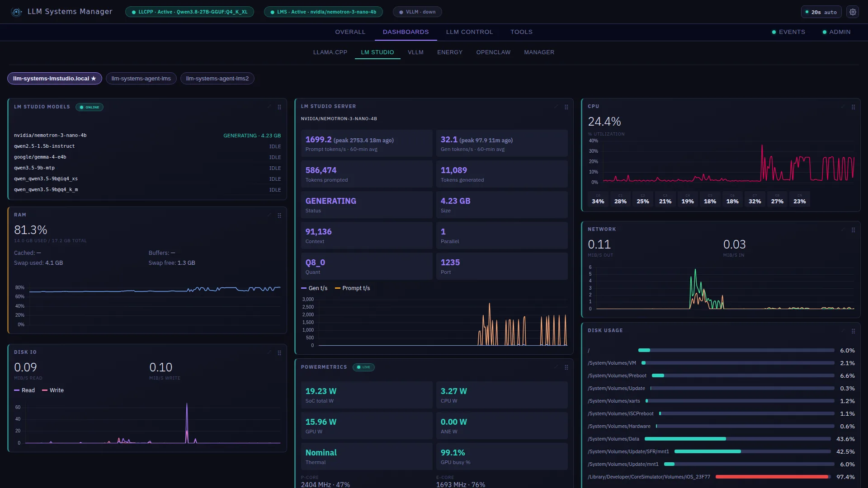868x488 pixels.
Task: Select the LM STUDIO dashboard sub-tab
Action: (x=377, y=52)
